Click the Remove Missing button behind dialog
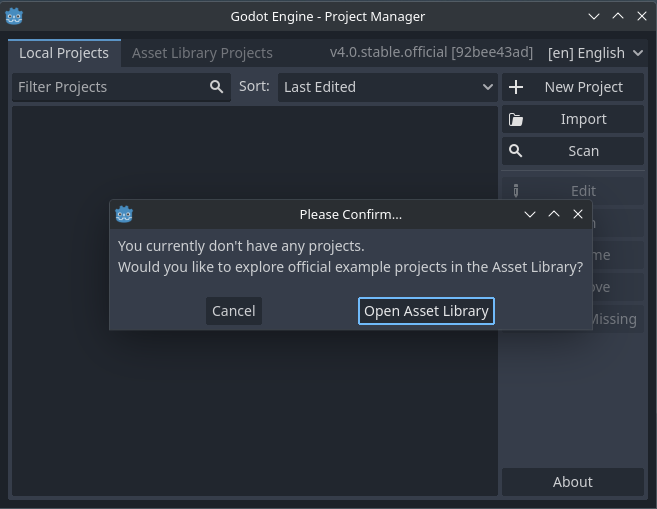This screenshot has height=509, width=657. pyautogui.click(x=618, y=319)
